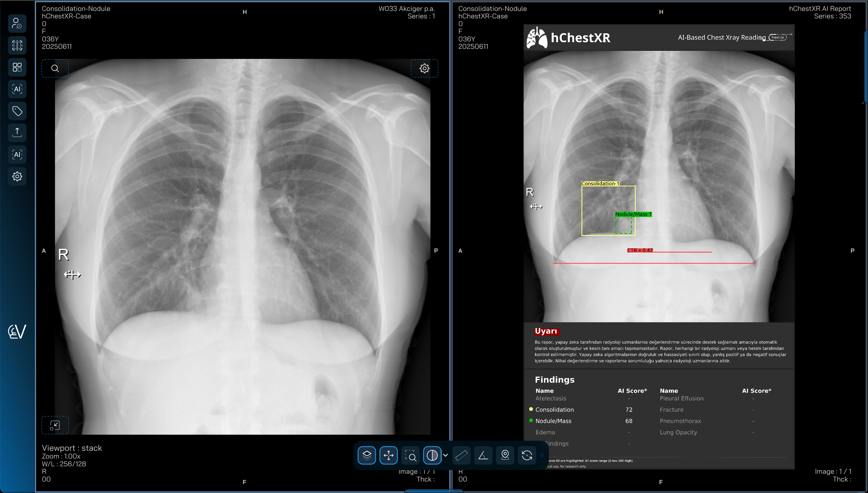The image size is (868, 493).
Task: Click the reset/rotate view icon
Action: [x=527, y=455]
